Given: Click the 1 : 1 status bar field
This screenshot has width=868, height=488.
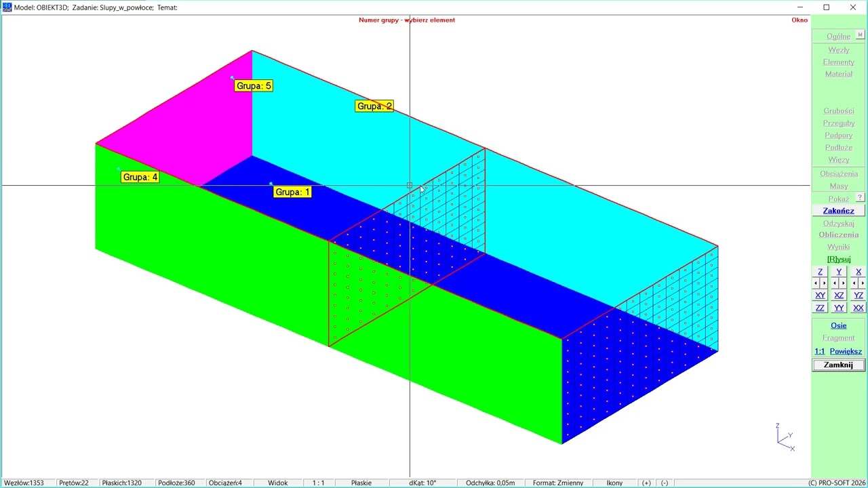Looking at the screenshot, I should pyautogui.click(x=318, y=483).
